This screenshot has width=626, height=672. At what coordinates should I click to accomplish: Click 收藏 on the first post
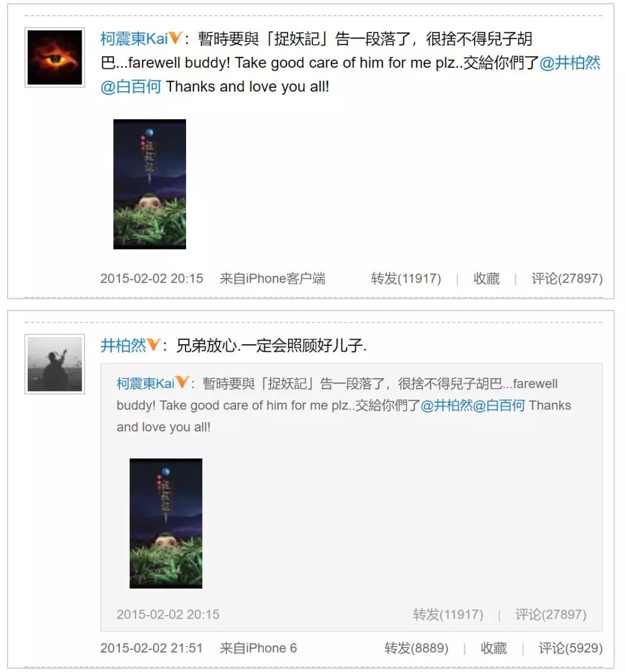pyautogui.click(x=487, y=279)
